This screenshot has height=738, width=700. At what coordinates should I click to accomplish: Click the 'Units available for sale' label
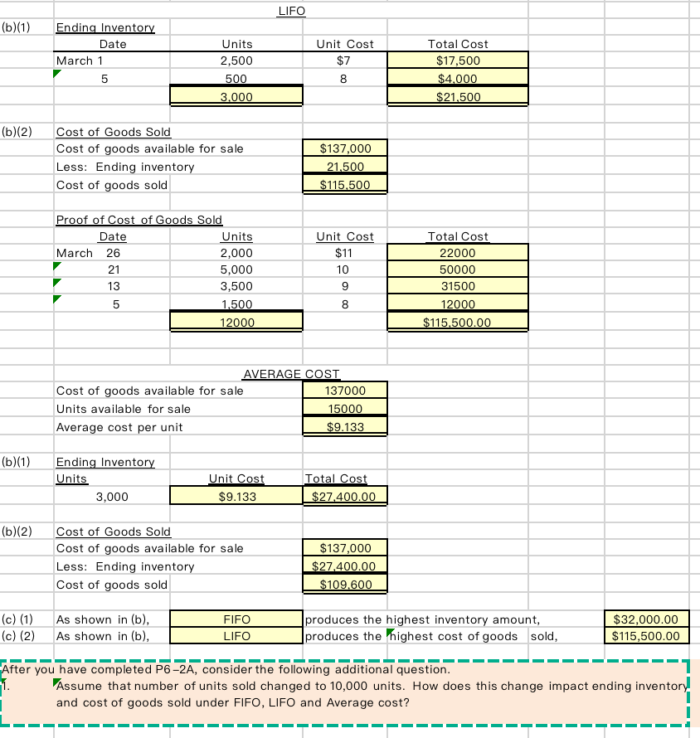coord(124,409)
